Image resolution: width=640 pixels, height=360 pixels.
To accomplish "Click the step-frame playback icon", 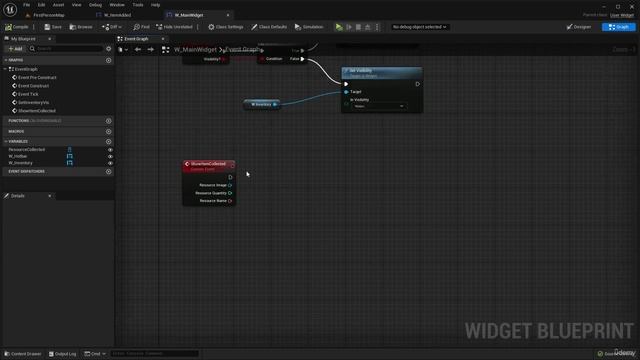I will click(x=349, y=27).
